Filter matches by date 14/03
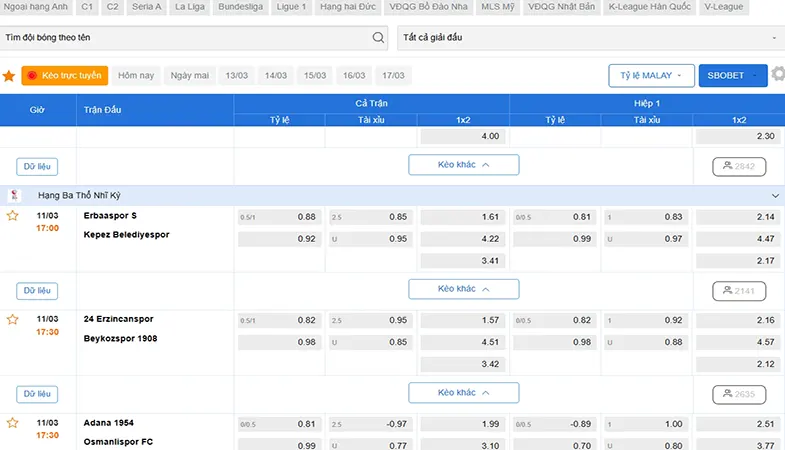This screenshot has width=785, height=450. [x=276, y=76]
